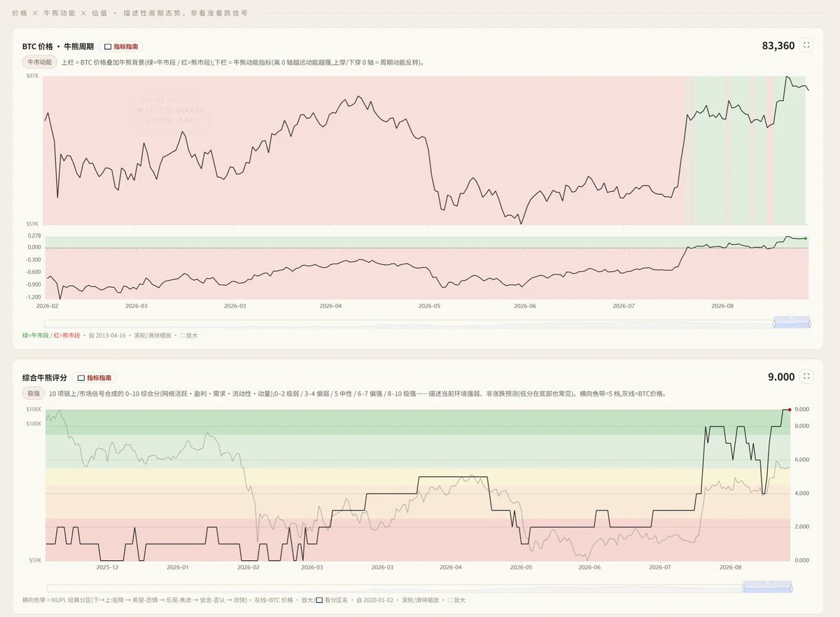Viewport: 840px width, 617px height.
Task: Expand the 综合牛熊评分 chart to fullscreen
Action: pos(806,377)
